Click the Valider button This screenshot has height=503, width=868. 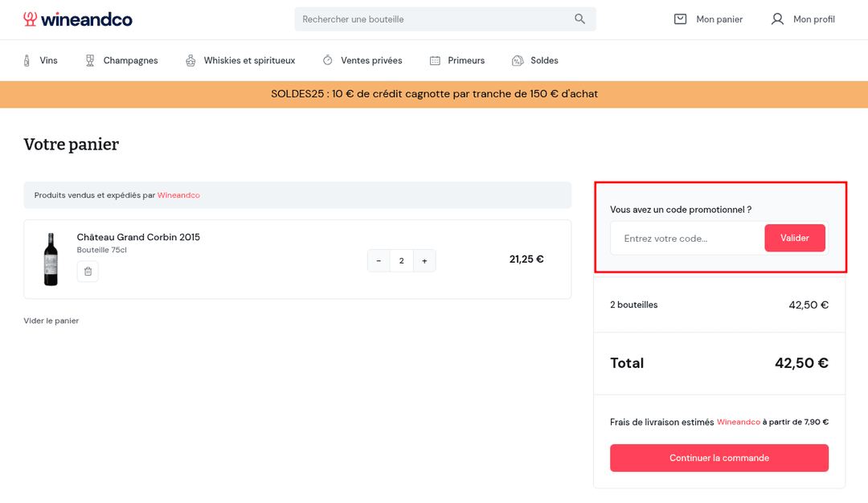(795, 238)
